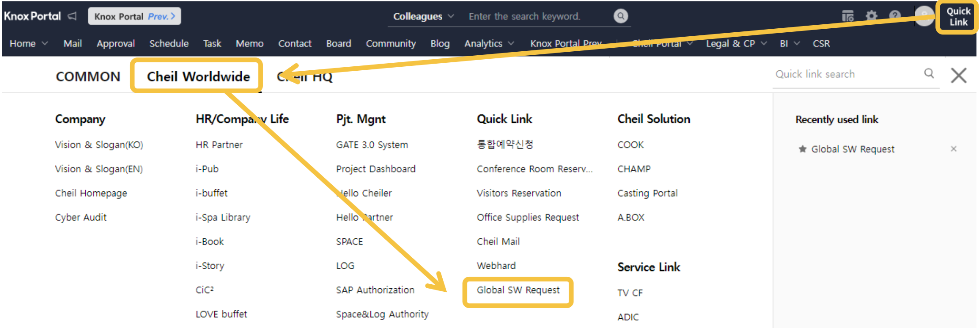The height and width of the screenshot is (328, 980).
Task: Click the user profile avatar
Action: (924, 16)
